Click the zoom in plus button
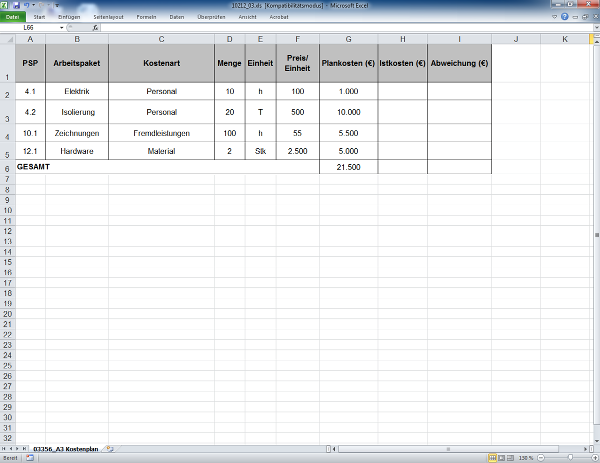This screenshot has height=463, width=600. pyautogui.click(x=594, y=458)
